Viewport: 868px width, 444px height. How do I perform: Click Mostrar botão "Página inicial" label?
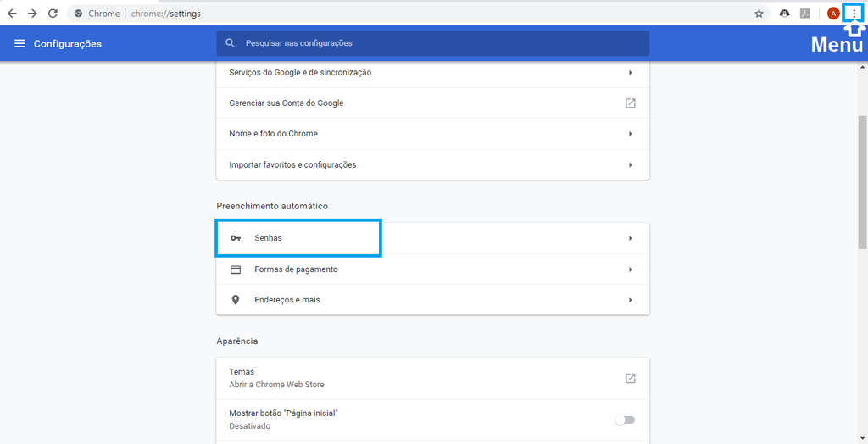click(x=283, y=413)
